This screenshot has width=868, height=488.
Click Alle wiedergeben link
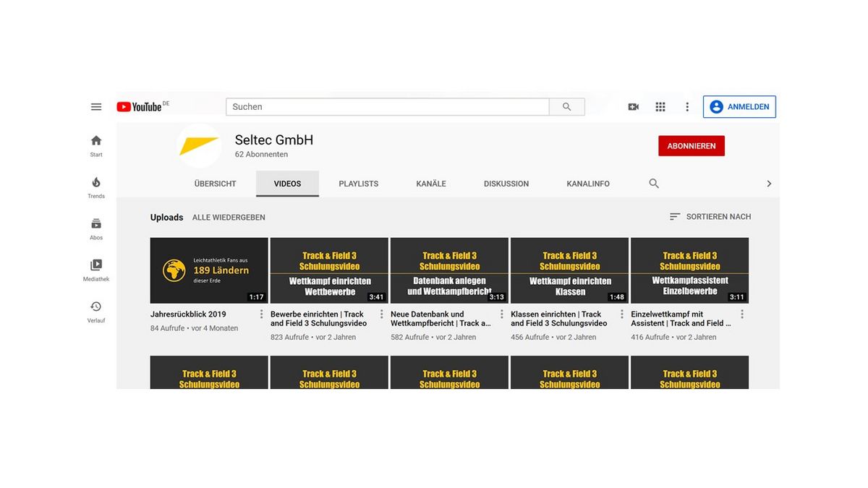229,218
